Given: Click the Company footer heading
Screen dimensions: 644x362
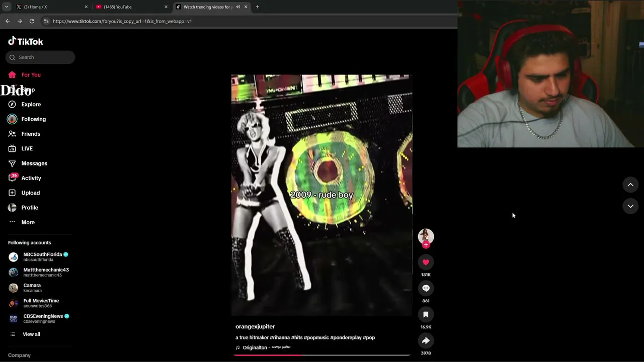Looking at the screenshot, I should pyautogui.click(x=19, y=355).
